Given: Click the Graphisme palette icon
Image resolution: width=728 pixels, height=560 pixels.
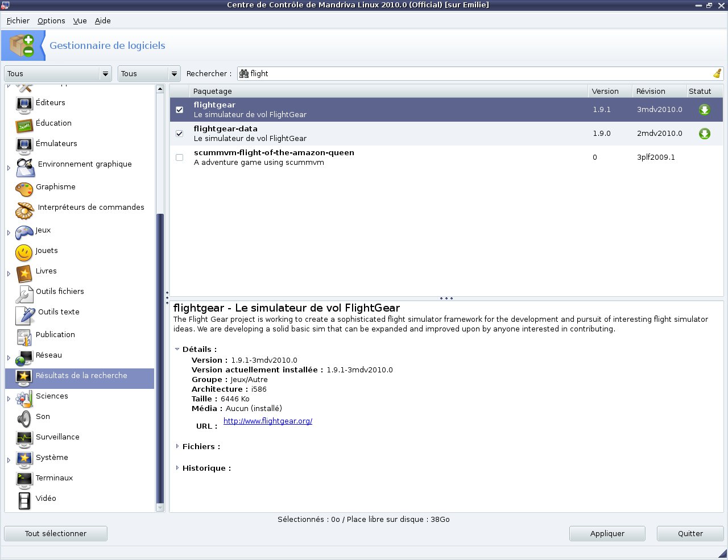Looking at the screenshot, I should click(x=24, y=189).
